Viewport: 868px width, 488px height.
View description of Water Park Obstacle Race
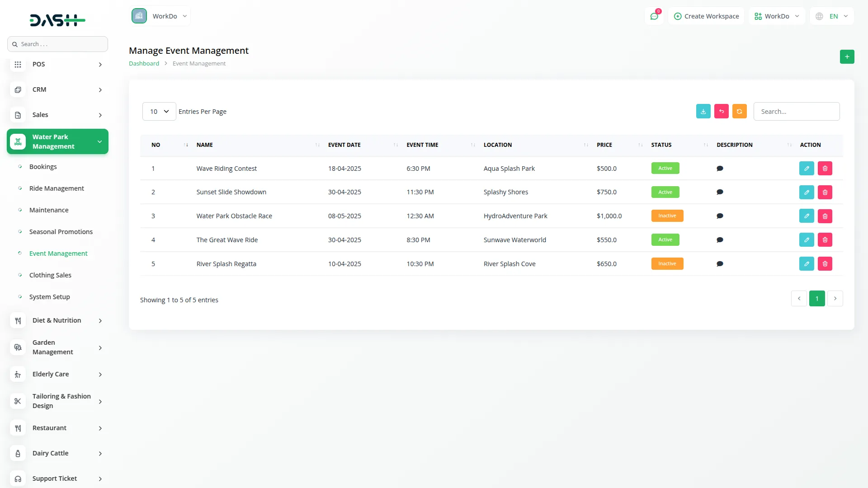[720, 216]
